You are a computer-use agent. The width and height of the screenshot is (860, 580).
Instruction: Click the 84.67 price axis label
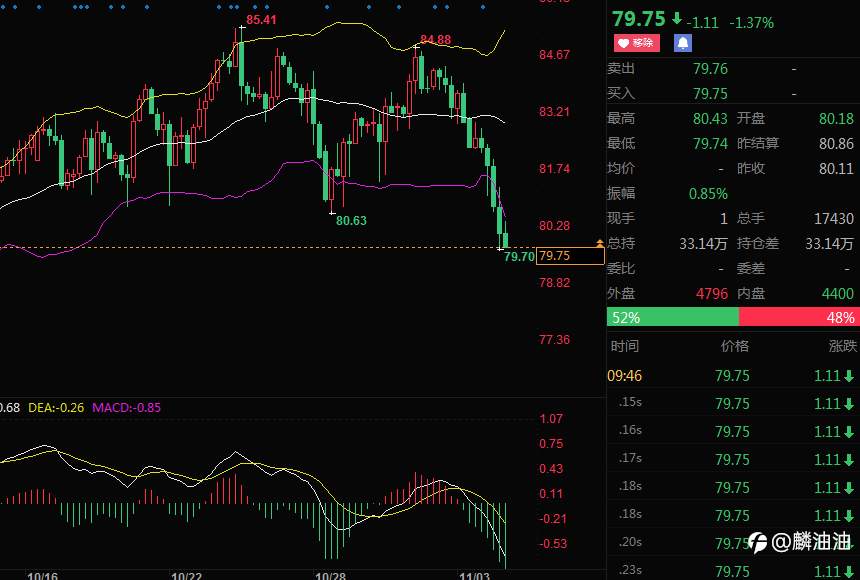pos(555,55)
